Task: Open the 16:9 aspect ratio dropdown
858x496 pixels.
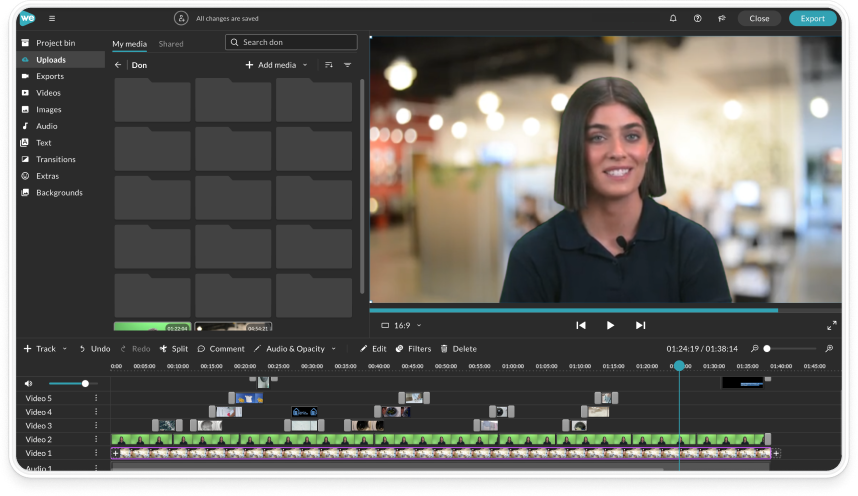Action: 401,325
